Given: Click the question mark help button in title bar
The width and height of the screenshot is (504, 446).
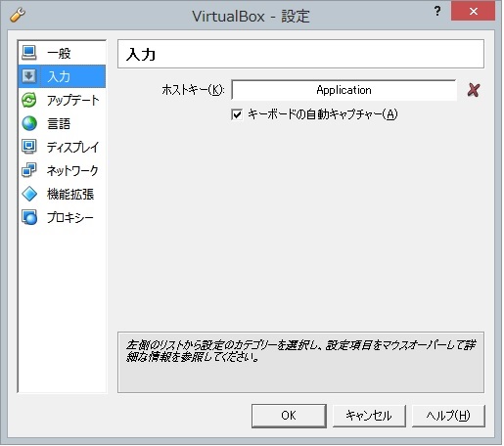Looking at the screenshot, I should (437, 12).
